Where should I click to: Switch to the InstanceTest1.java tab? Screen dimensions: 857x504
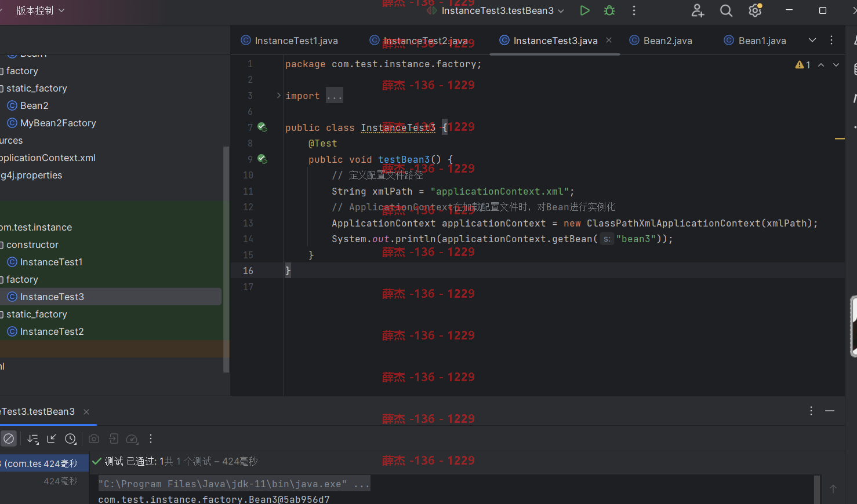click(289, 41)
